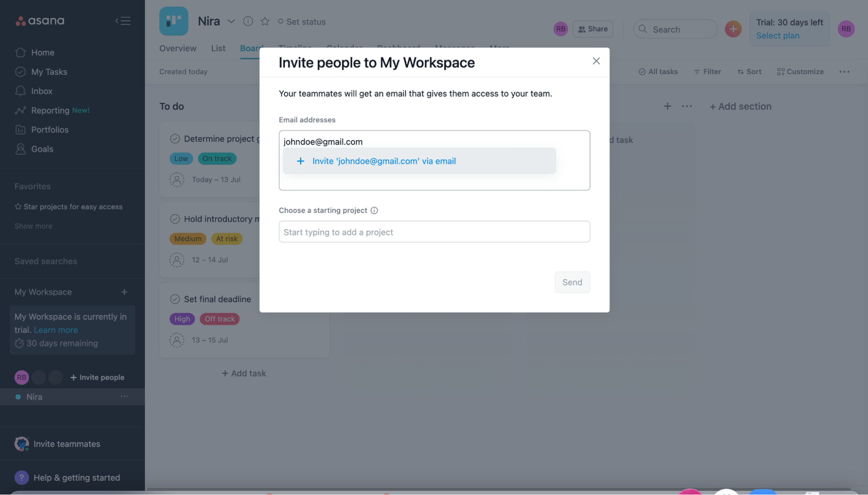
Task: Star the Nira project
Action: (x=265, y=21)
